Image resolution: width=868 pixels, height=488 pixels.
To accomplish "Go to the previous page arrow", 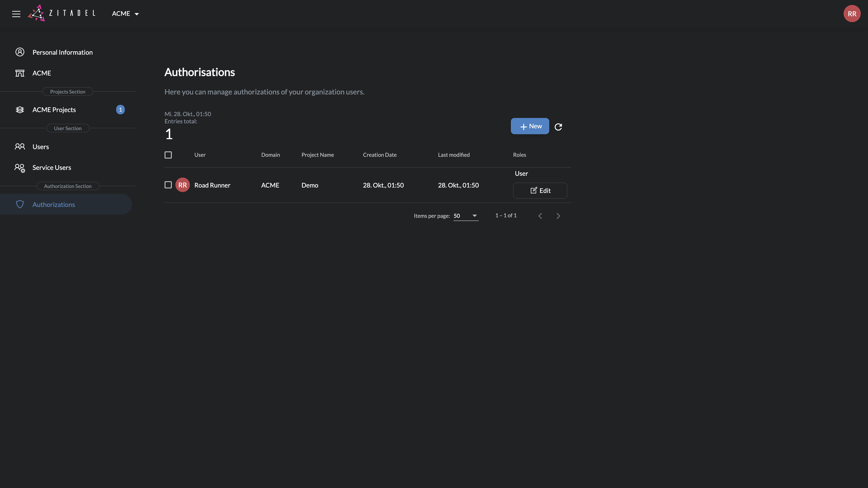I will [540, 216].
